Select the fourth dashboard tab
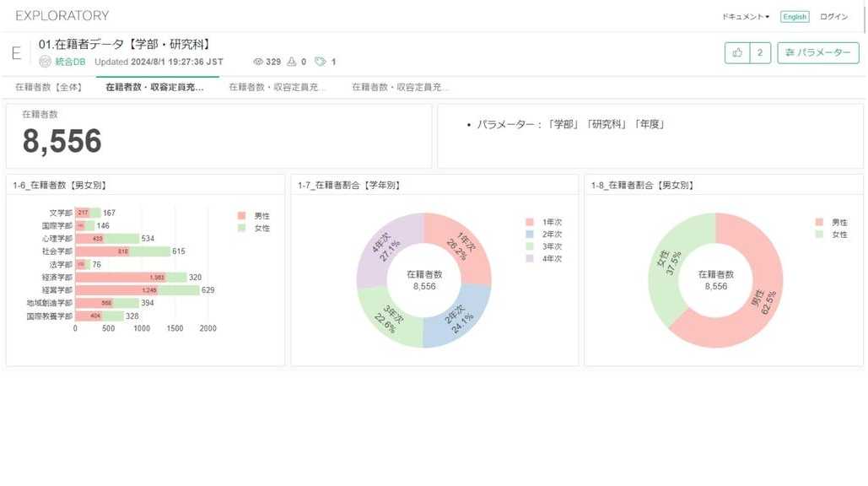The width and height of the screenshot is (868, 486). [x=400, y=87]
